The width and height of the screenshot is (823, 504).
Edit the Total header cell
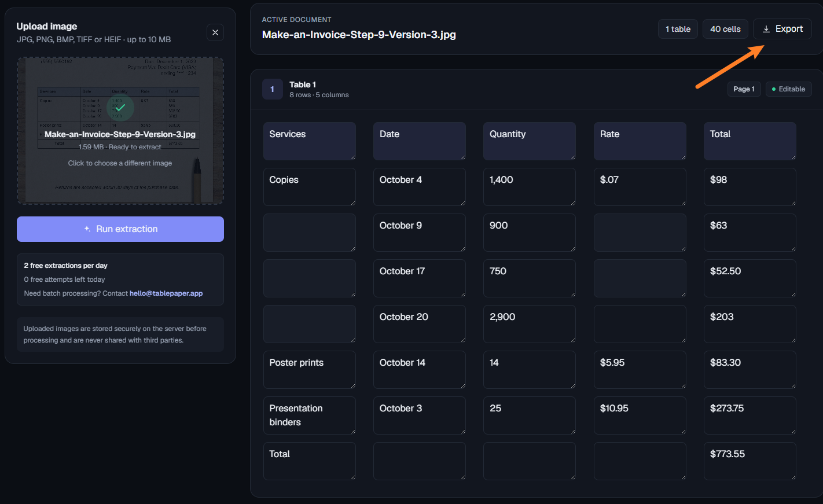tap(750, 141)
